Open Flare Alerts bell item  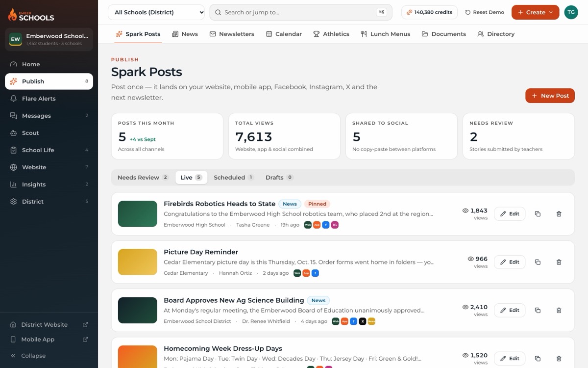tap(49, 99)
